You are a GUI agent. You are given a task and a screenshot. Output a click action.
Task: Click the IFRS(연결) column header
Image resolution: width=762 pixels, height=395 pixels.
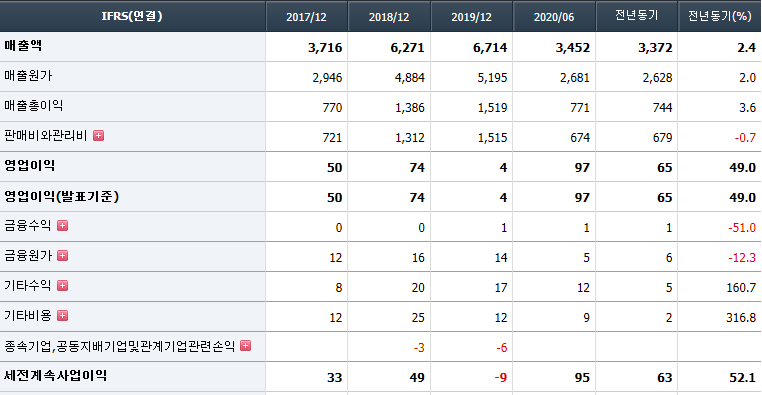[x=132, y=16]
